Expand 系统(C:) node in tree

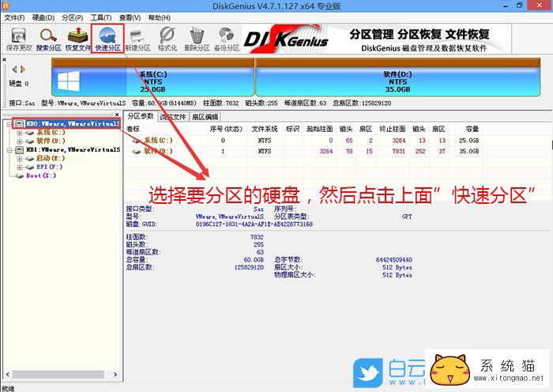click(20, 133)
